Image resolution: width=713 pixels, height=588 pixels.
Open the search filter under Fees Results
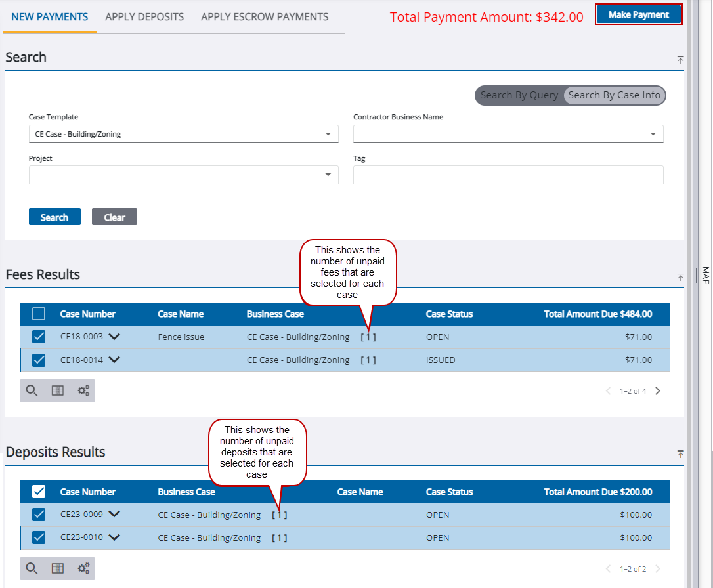click(32, 390)
